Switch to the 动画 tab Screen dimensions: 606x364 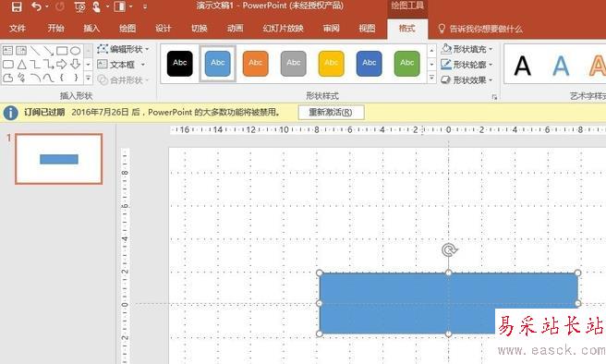pyautogui.click(x=236, y=29)
